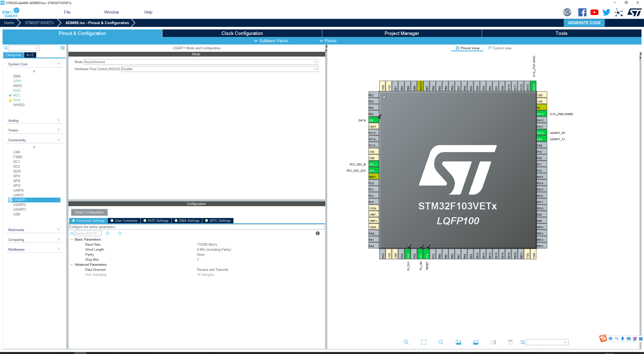The image size is (644, 354).
Task: Select the PE6 DATA pin
Action: 374,120
